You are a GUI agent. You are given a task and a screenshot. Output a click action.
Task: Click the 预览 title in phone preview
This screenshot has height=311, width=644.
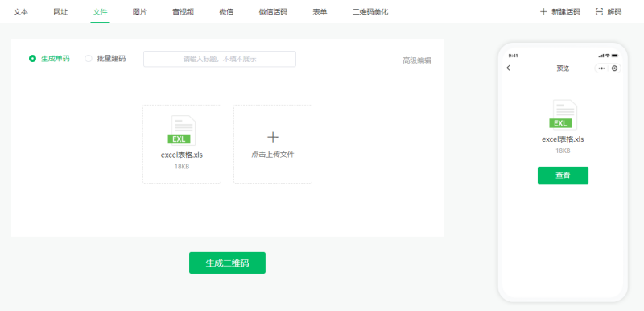coord(563,68)
